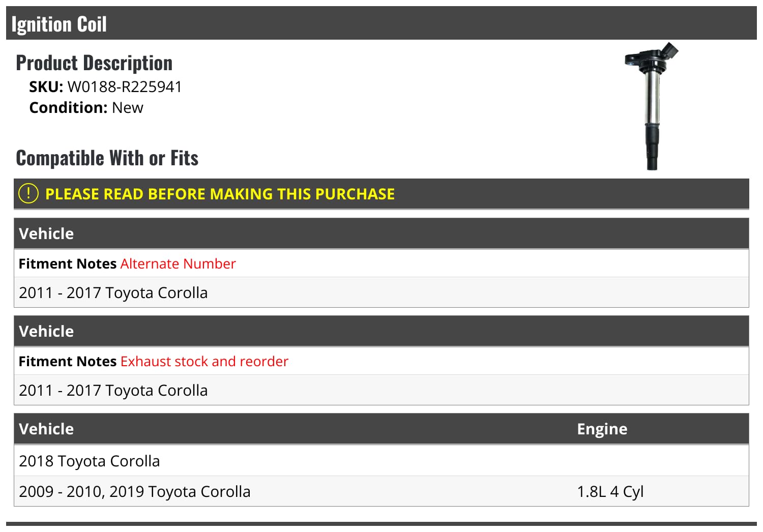The height and width of the screenshot is (532, 763).
Task: Click the '2018 Toyota Corolla' row
Action: pyautogui.click(x=90, y=461)
